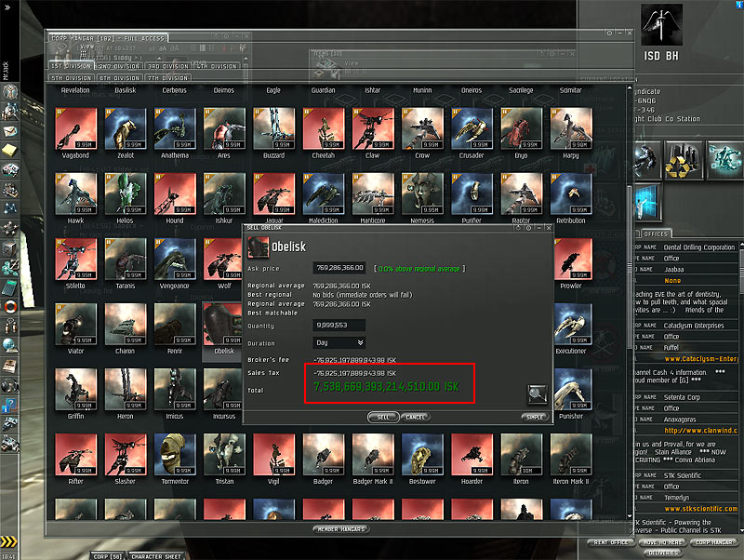Open the Character Sheet button
Image resolution: width=744 pixels, height=560 pixels.
point(156,555)
